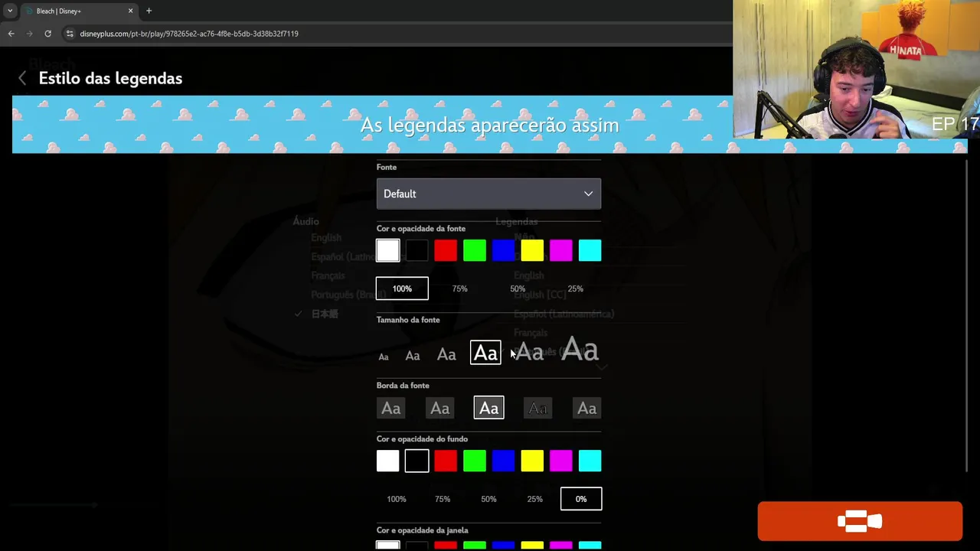Screen dimensions: 980x551
Task: Choose red font color
Action: [x=446, y=250]
